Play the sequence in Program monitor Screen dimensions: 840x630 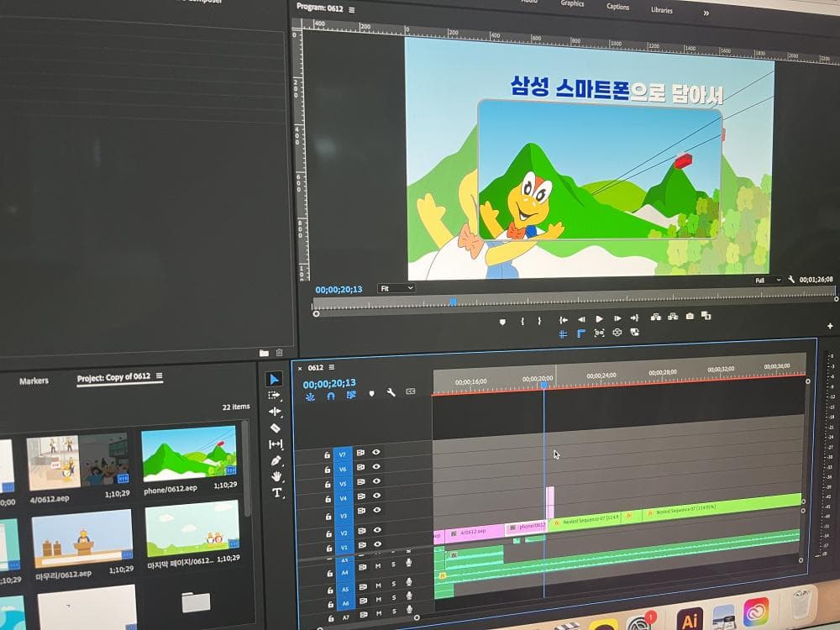click(x=599, y=318)
